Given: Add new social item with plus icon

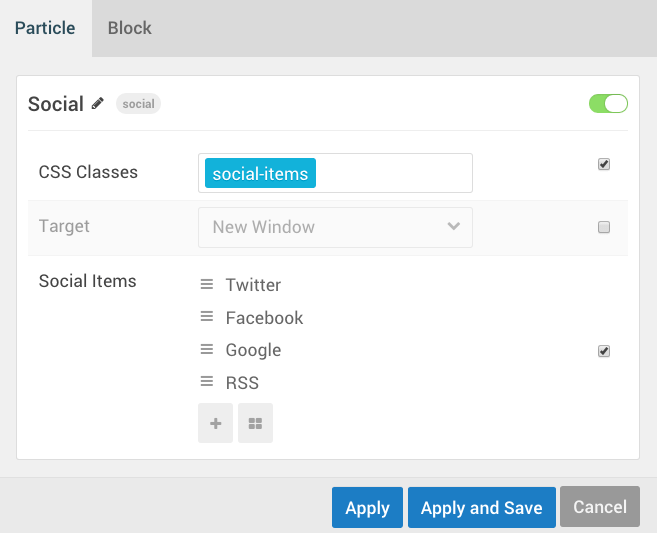Looking at the screenshot, I should tap(215, 423).
